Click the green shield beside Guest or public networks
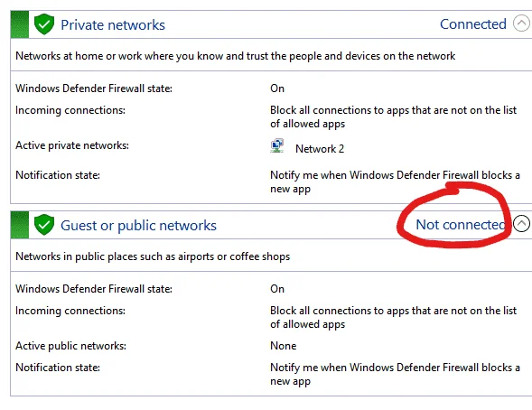 pos(44,225)
